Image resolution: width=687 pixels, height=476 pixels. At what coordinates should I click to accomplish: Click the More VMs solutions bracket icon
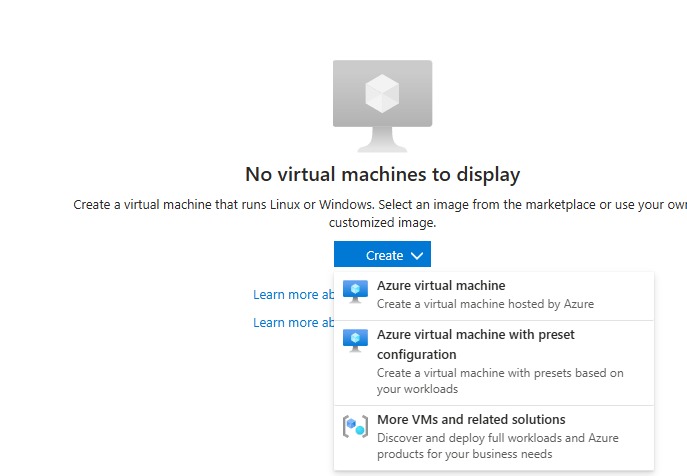[x=355, y=426]
